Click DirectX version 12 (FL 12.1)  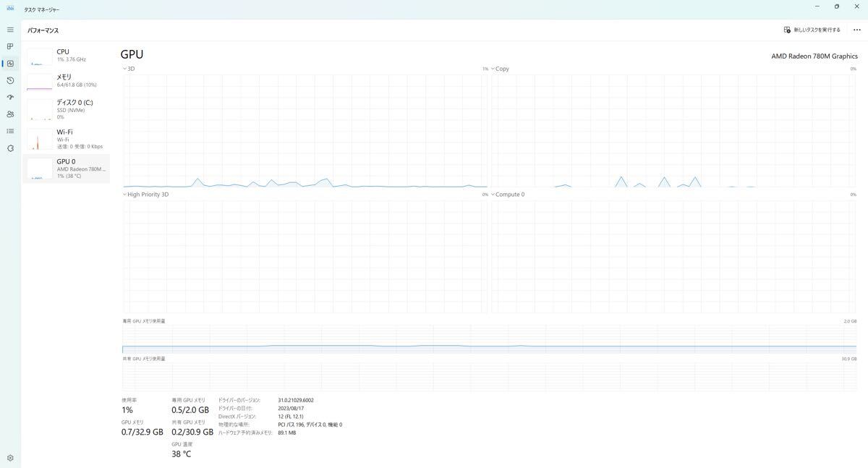pos(292,417)
